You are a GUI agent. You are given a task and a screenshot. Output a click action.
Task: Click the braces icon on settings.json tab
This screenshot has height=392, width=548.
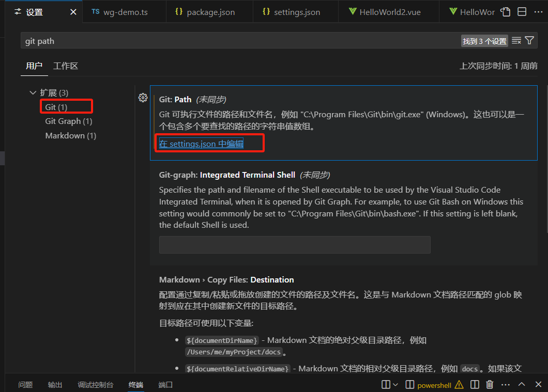point(266,11)
